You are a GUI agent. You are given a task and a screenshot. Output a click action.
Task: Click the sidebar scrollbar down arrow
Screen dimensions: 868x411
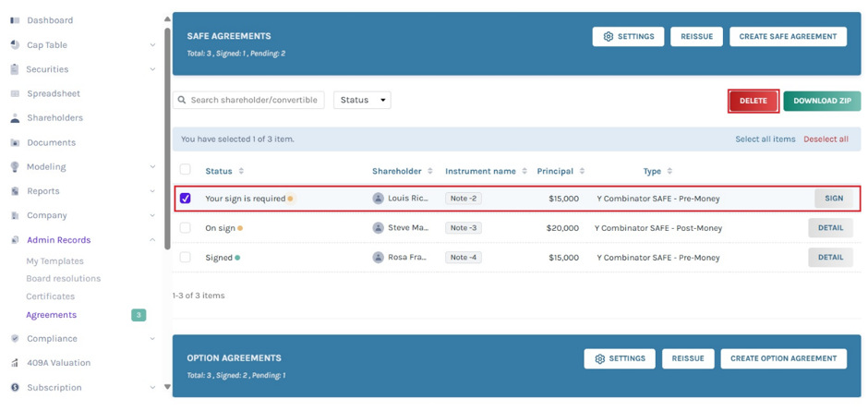click(168, 387)
